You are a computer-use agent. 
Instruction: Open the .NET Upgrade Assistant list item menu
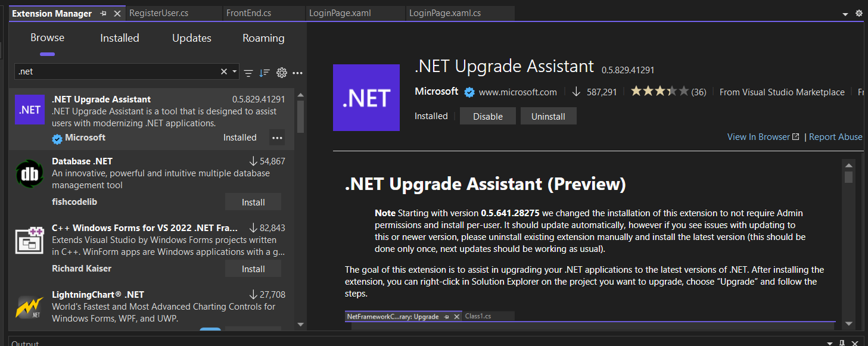277,138
